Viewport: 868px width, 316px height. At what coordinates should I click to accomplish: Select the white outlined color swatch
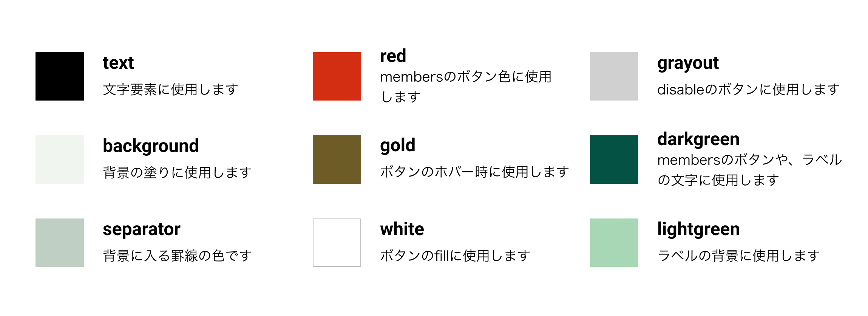(337, 243)
